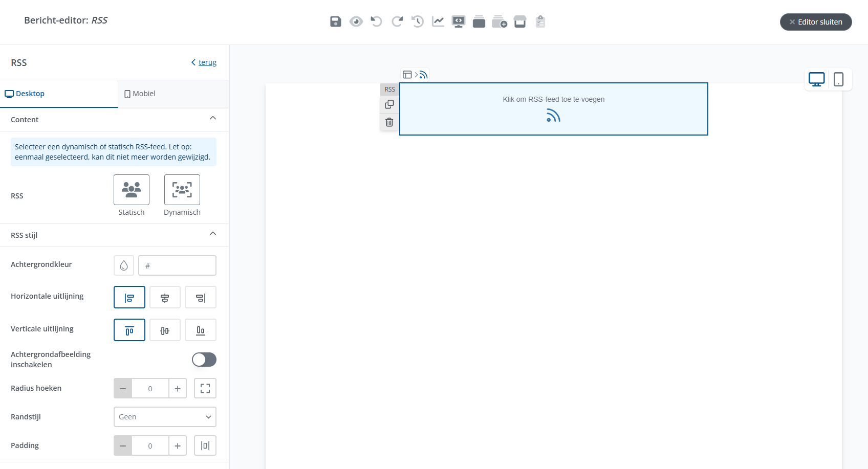Select the Desktop tab
The image size is (868, 469).
pyautogui.click(x=25, y=94)
